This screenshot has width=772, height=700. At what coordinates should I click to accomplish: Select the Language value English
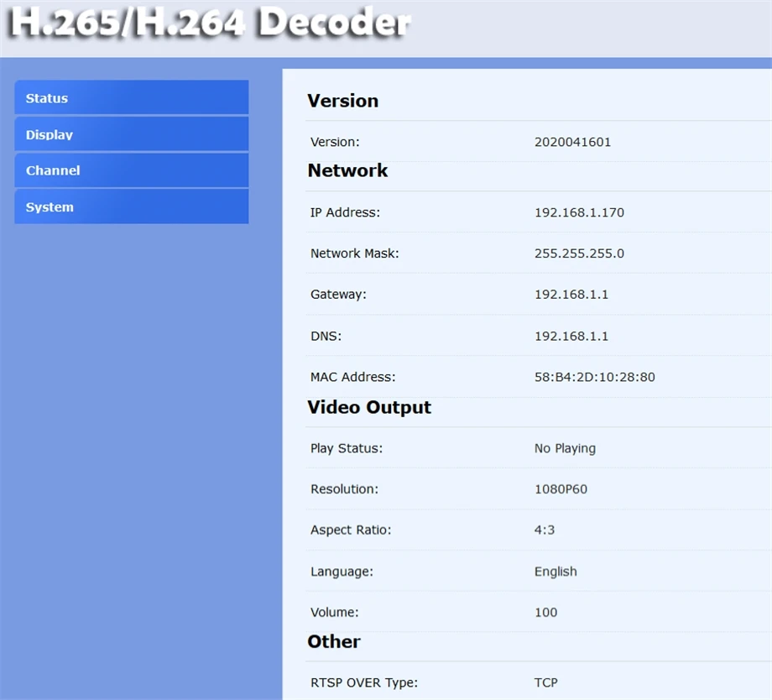pyautogui.click(x=556, y=572)
